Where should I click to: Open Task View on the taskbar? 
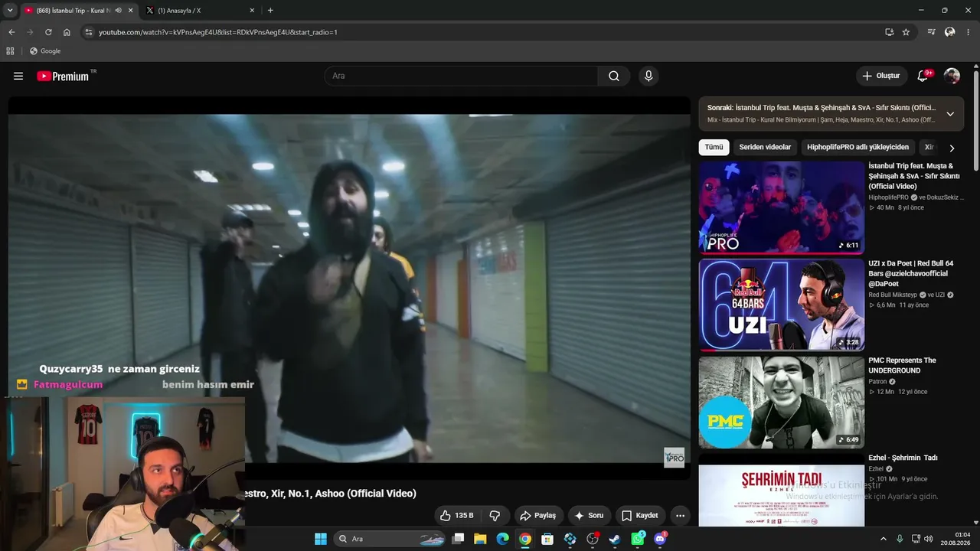click(x=458, y=539)
